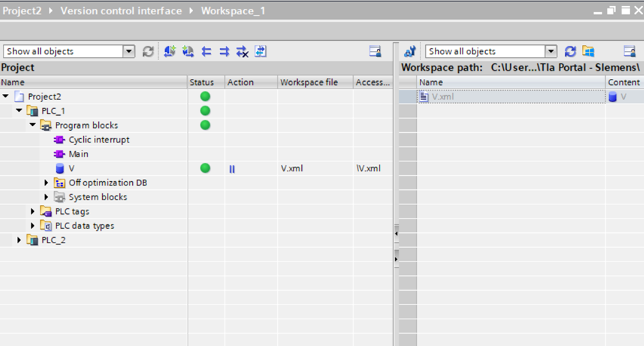Expand the Off optimization DB group
This screenshot has height=346, width=644.
(46, 183)
